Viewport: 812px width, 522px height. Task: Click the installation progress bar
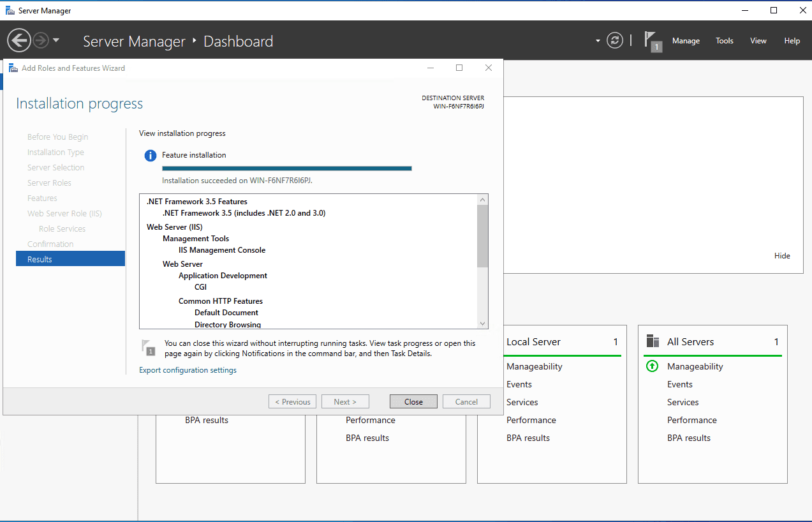(286, 168)
